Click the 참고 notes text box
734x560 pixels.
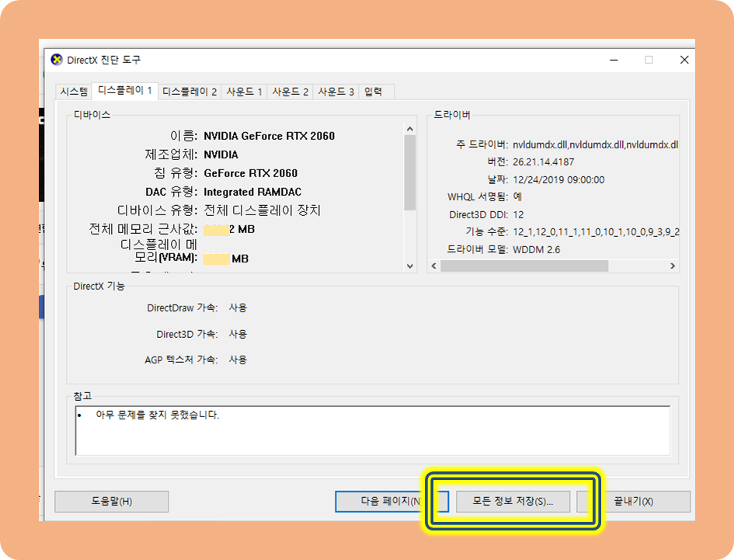(x=373, y=431)
